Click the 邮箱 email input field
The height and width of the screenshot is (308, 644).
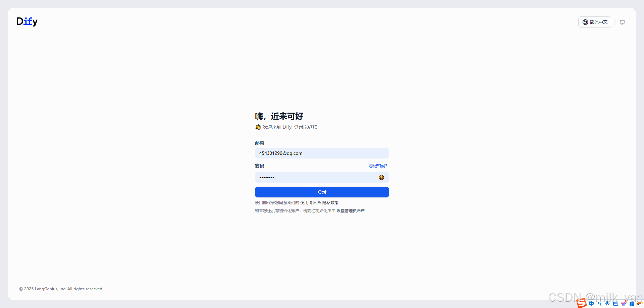click(x=322, y=153)
